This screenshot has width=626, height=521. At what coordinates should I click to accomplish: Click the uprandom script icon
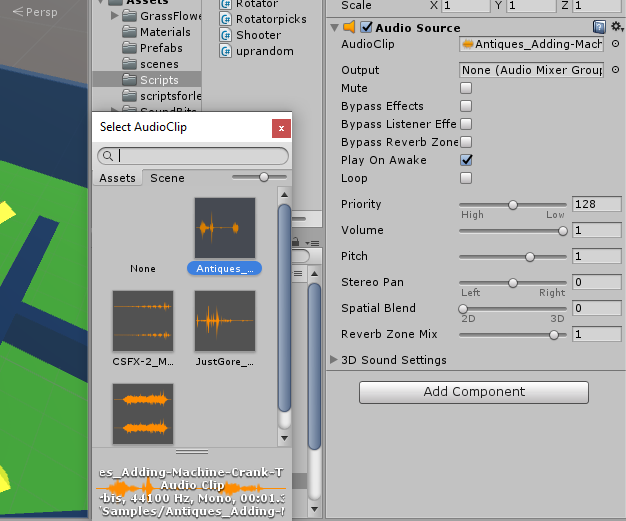pos(226,51)
